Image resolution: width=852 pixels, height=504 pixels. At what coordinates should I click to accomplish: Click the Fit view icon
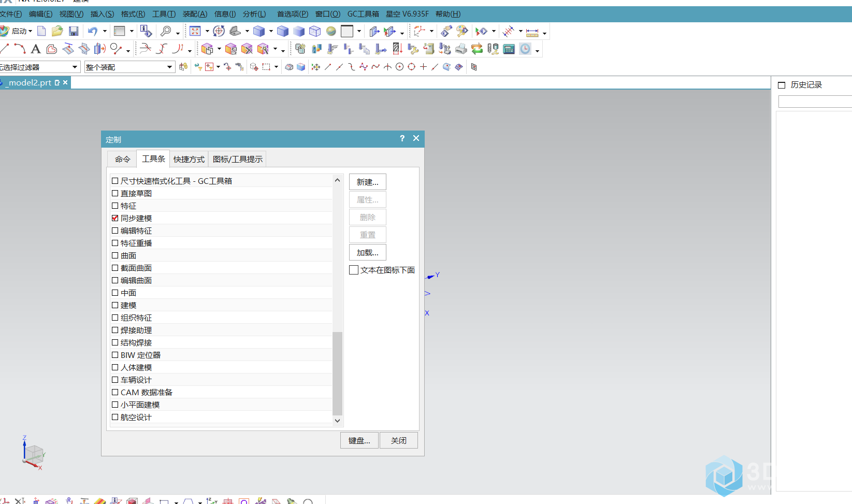coord(195,31)
